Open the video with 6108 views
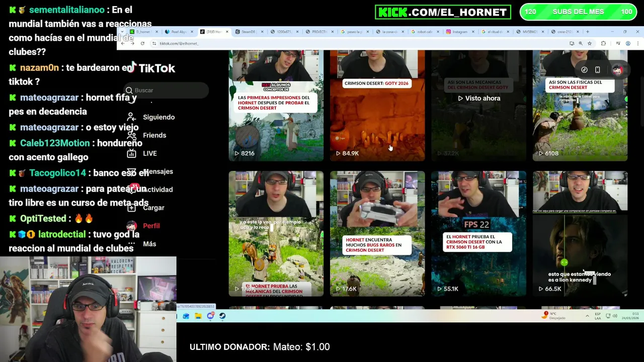This screenshot has height=362, width=644. pyautogui.click(x=580, y=106)
